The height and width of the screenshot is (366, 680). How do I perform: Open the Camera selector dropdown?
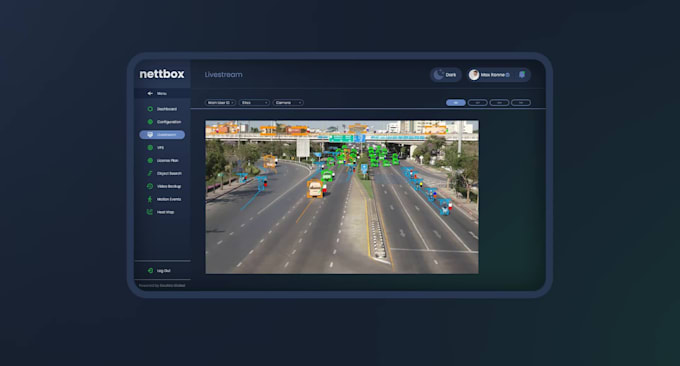(288, 103)
